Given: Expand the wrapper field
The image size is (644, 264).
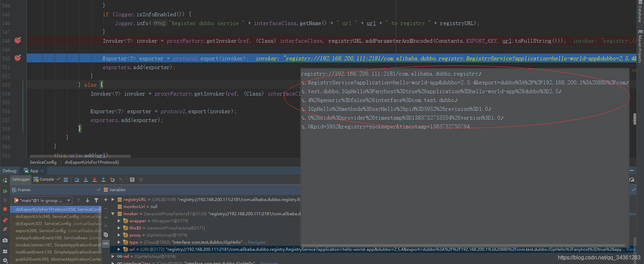Looking at the screenshot, I should pyautogui.click(x=119, y=221).
